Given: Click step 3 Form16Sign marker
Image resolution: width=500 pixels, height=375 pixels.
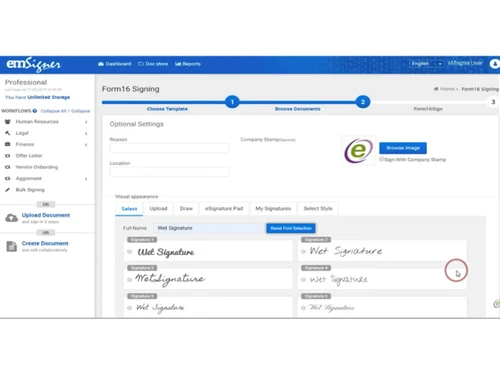Looking at the screenshot, I should coord(493,102).
